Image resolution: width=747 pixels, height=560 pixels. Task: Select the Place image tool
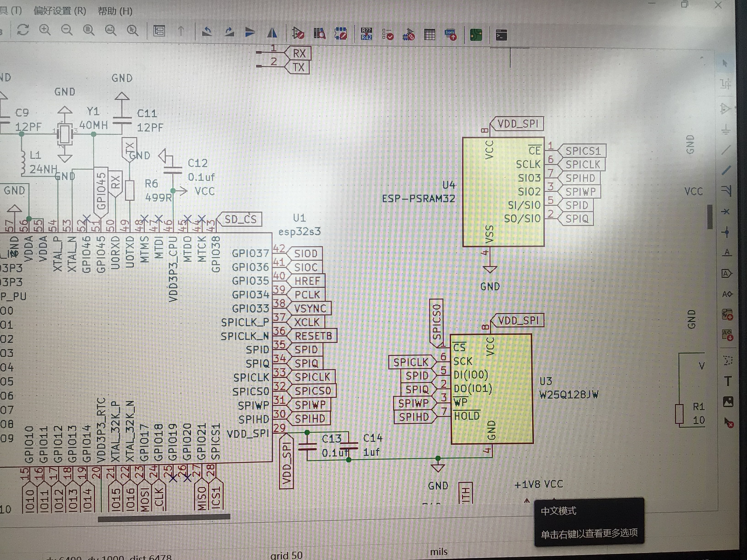point(728,402)
